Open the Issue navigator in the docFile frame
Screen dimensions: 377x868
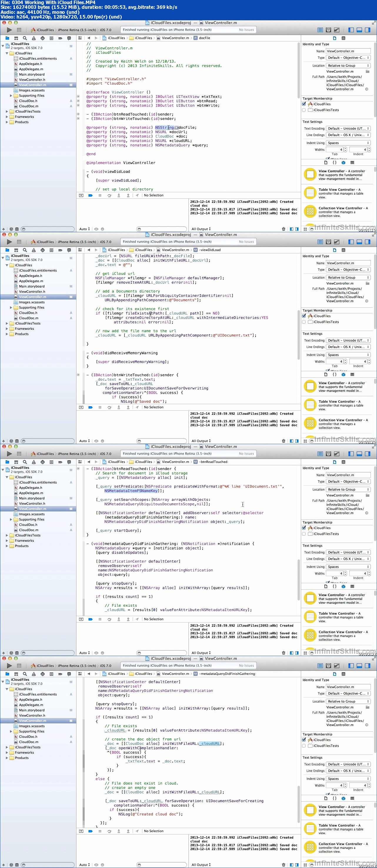34,38
